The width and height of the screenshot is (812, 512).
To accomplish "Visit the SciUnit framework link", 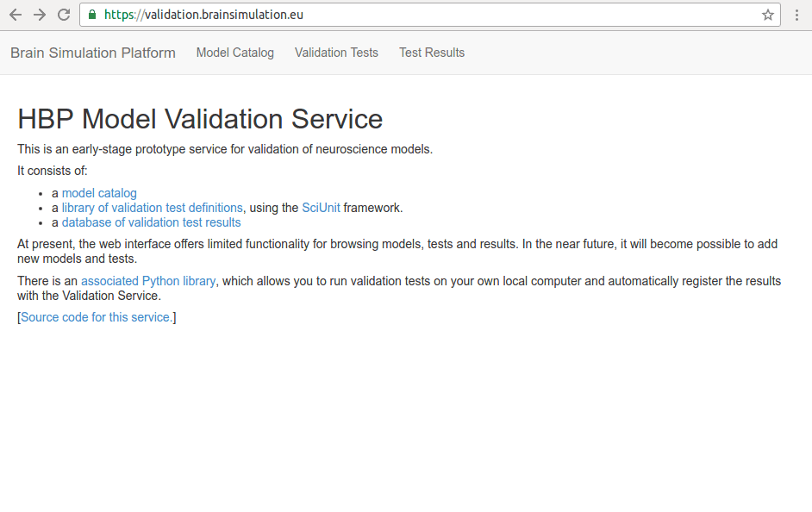I will click(321, 208).
